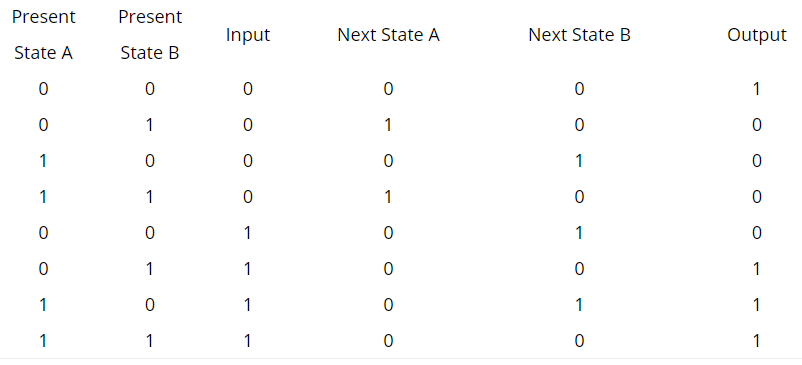Viewport: 802px width, 365px height.
Task: Click the "Present State A" column header
Action: (43, 35)
